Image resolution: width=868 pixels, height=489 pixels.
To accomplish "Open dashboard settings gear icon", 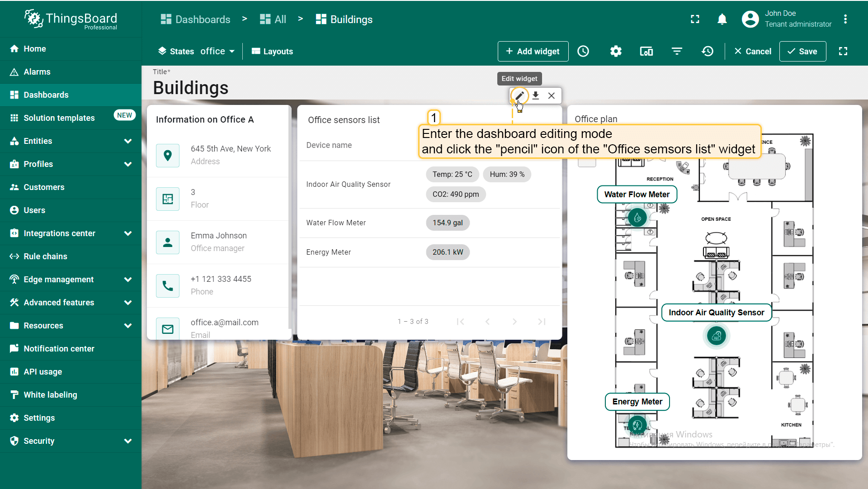I will [616, 51].
